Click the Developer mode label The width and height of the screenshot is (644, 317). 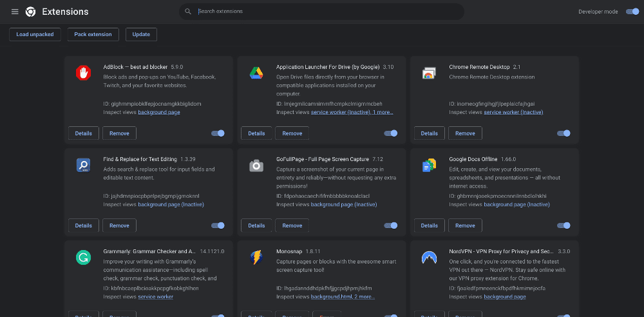[598, 12]
